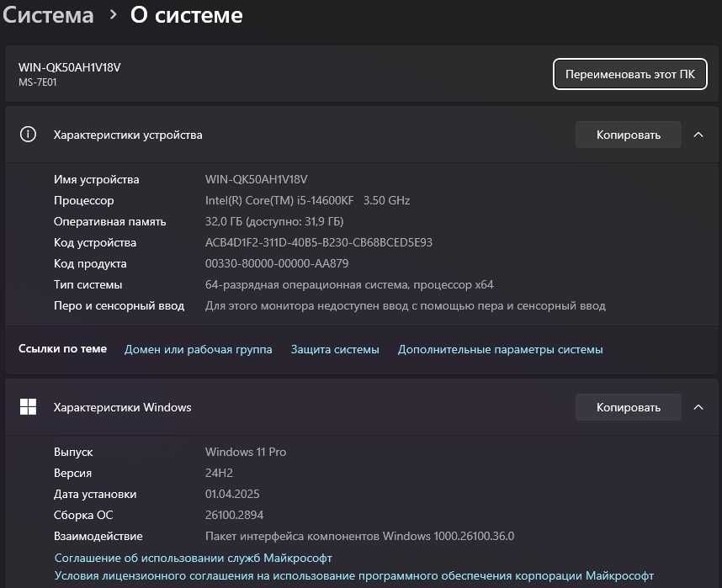Image resolution: width=722 pixels, height=588 pixels.
Task: Click the Переименовать этот ПК button
Action: click(629, 74)
